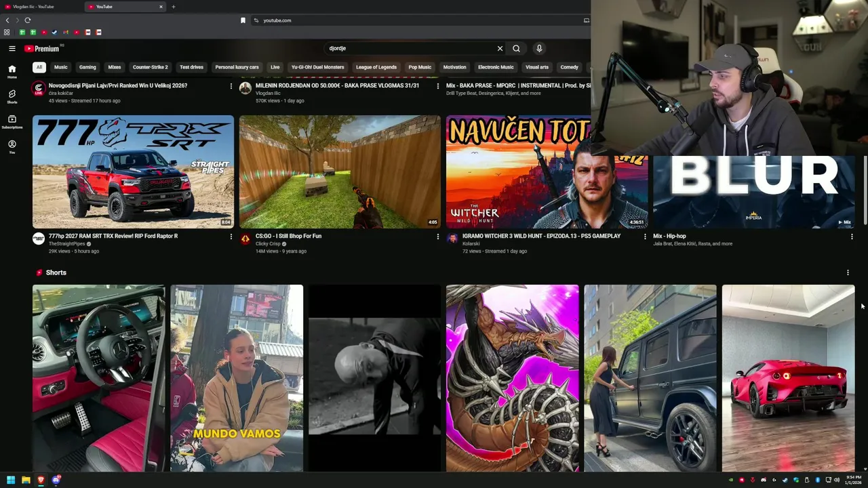This screenshot has width=868, height=488.
Task: Open site information icon beside youtube.com
Action: point(256,20)
